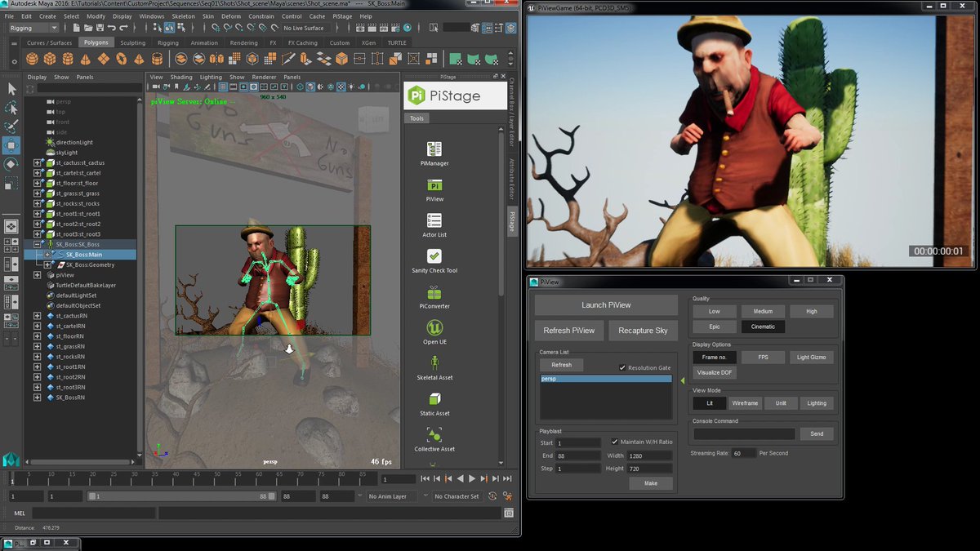The width and height of the screenshot is (980, 551).
Task: Click the Make playblast button
Action: coord(651,483)
